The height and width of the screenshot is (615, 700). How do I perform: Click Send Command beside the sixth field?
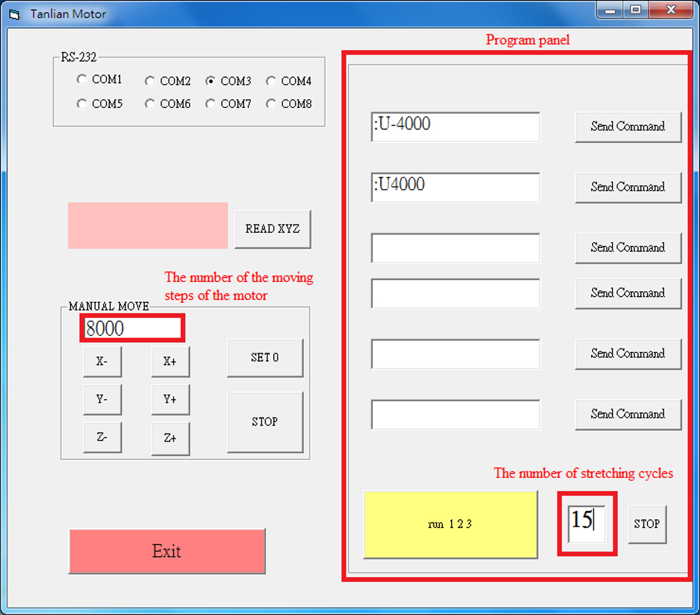[628, 414]
